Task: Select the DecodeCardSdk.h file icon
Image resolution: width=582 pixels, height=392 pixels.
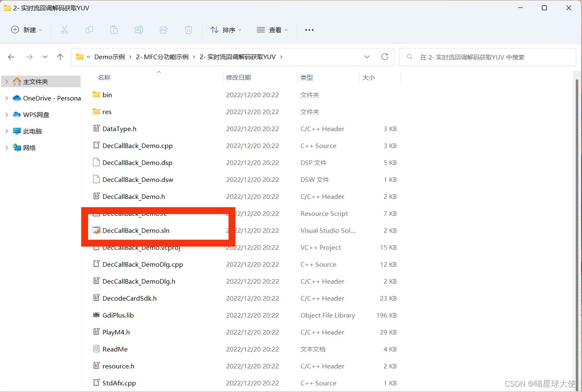Action: [x=96, y=298]
